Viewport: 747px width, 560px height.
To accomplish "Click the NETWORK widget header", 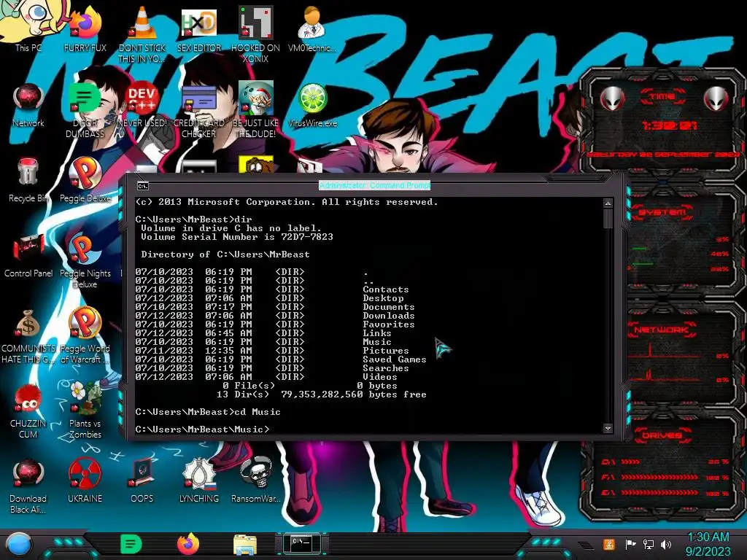I will point(662,330).
